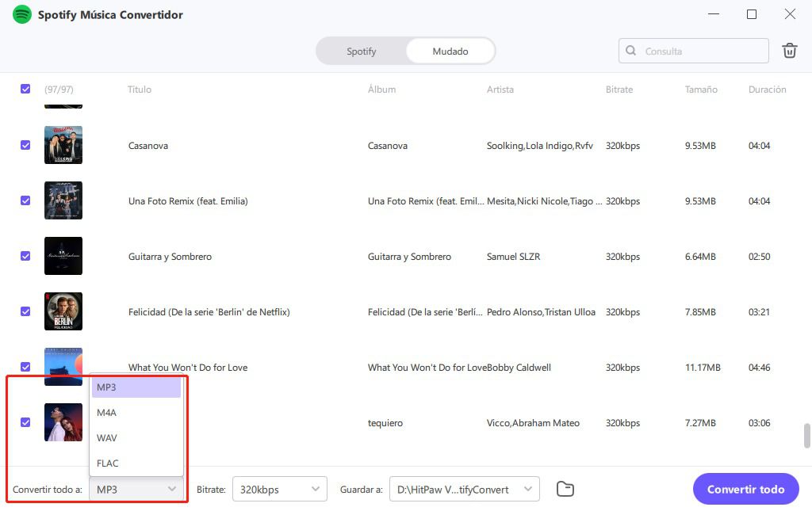This screenshot has height=511, width=812.
Task: Open Casanova album cover thumbnail
Action: tap(63, 145)
